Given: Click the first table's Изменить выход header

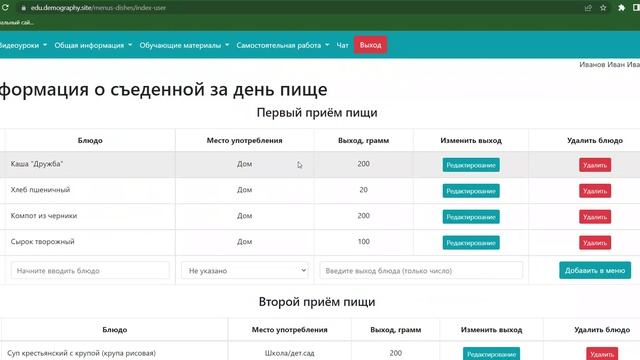Looking at the screenshot, I should pyautogui.click(x=471, y=140).
